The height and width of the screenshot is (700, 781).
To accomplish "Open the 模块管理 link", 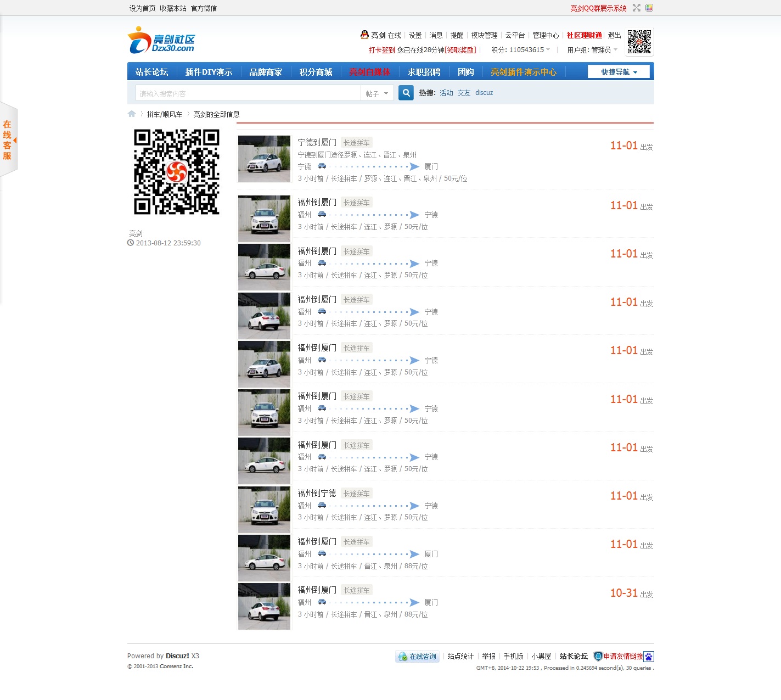I will tap(485, 35).
